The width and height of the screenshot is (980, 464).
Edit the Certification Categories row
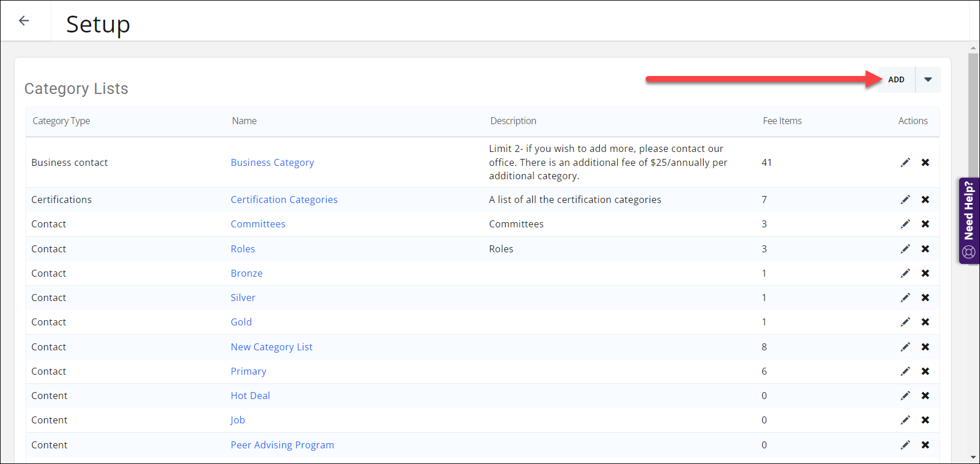pyautogui.click(x=905, y=200)
